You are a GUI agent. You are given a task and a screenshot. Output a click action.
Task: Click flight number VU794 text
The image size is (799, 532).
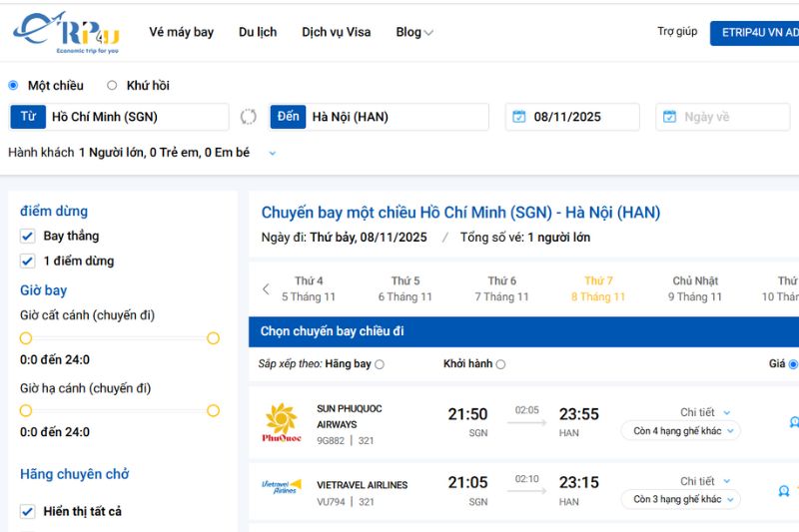coord(331,502)
